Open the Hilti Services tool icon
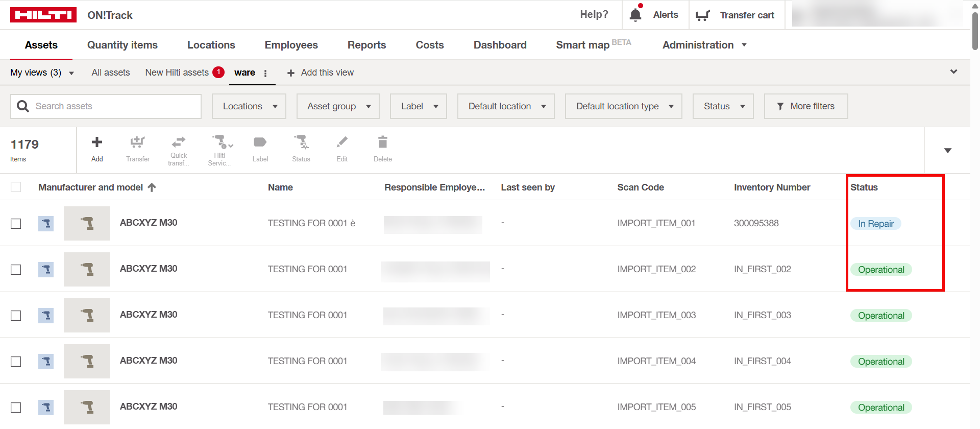 coord(220,142)
